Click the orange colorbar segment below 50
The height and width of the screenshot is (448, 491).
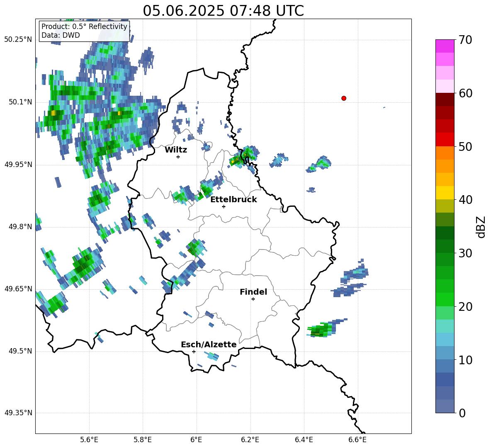[x=445, y=153]
